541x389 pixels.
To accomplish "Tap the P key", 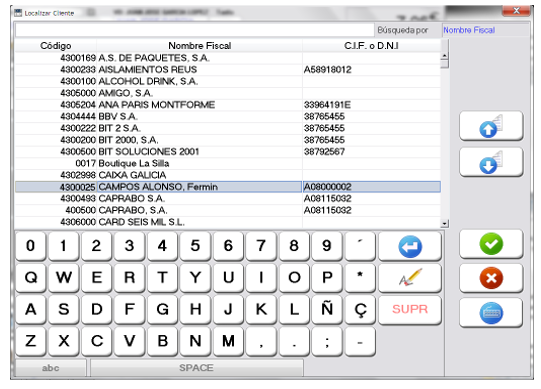I will (x=327, y=278).
